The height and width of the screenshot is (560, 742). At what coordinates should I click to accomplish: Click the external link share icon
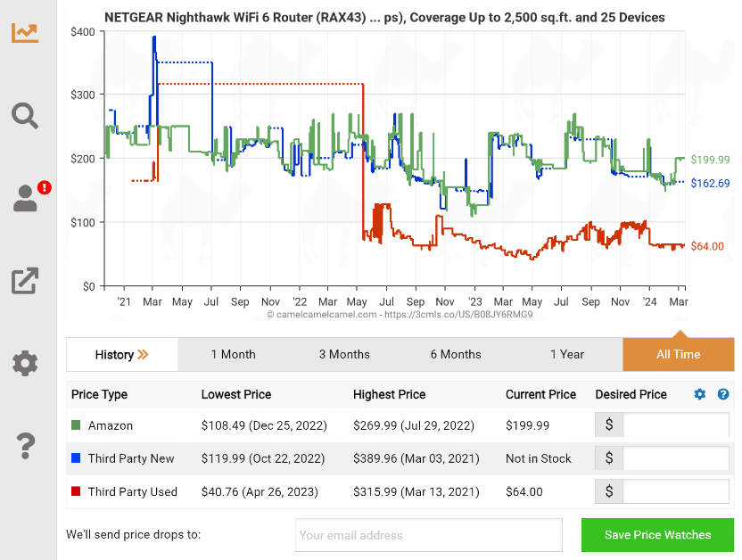pyautogui.click(x=25, y=281)
